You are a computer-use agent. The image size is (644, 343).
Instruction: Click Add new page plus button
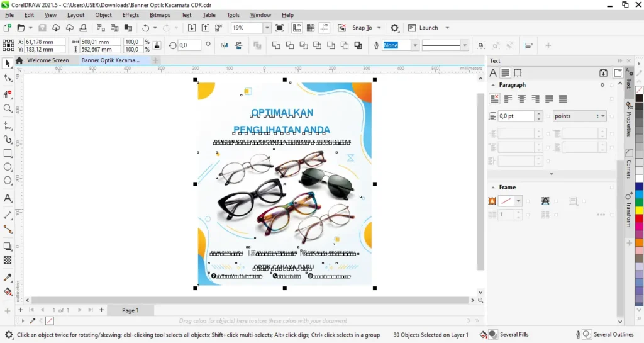point(101,310)
